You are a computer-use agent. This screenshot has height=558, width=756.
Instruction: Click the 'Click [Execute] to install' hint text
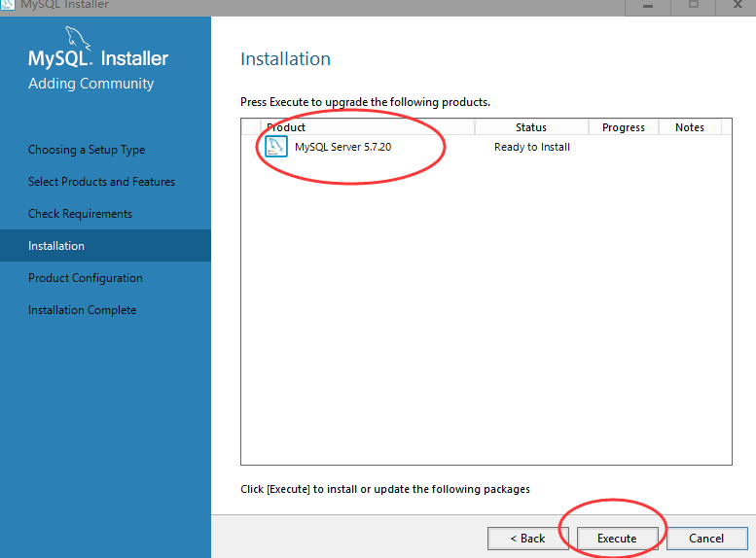tap(385, 489)
